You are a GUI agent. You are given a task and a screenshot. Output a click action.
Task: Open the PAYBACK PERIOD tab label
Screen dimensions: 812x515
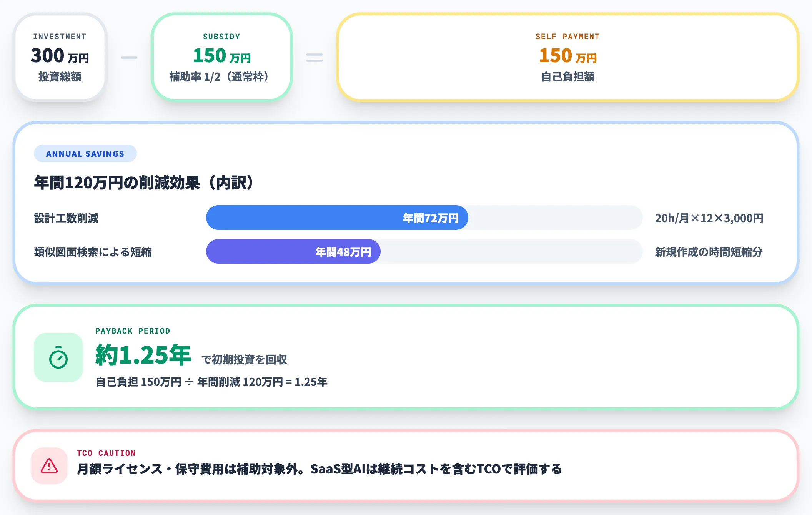(132, 331)
